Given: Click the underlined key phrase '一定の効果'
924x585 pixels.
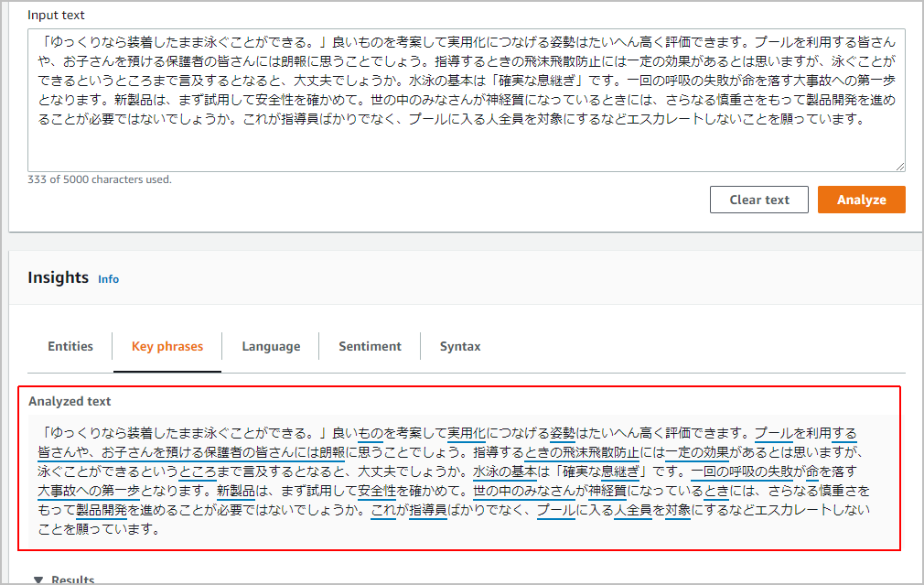Looking at the screenshot, I should coord(696,452).
